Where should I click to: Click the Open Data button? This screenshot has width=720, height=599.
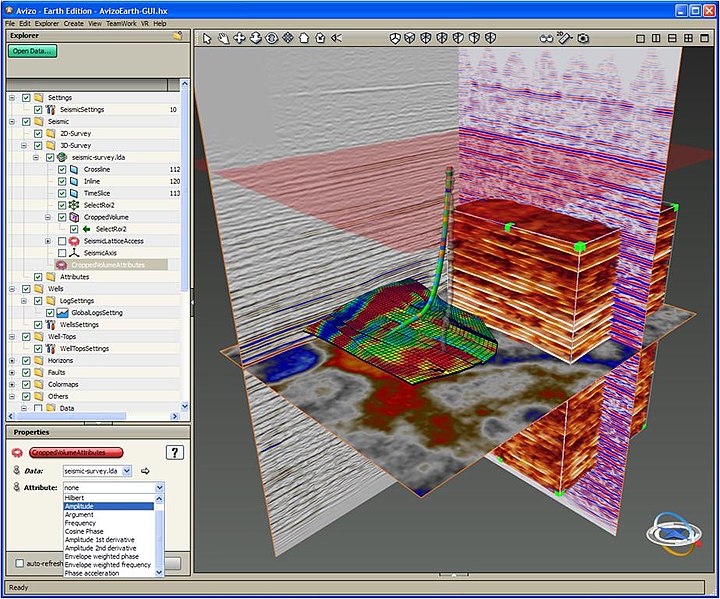tap(33, 51)
